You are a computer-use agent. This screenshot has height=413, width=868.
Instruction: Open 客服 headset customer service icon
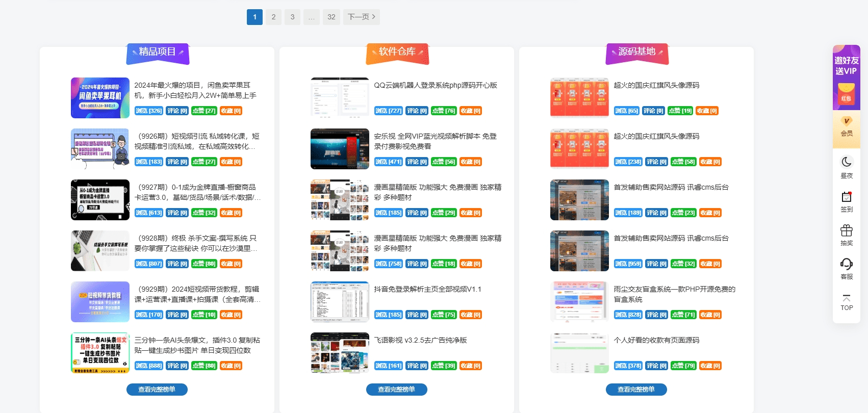pos(846,264)
